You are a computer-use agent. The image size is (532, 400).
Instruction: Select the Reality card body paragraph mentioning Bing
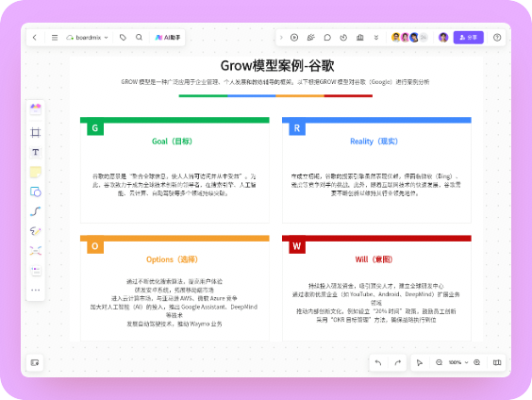click(376, 185)
